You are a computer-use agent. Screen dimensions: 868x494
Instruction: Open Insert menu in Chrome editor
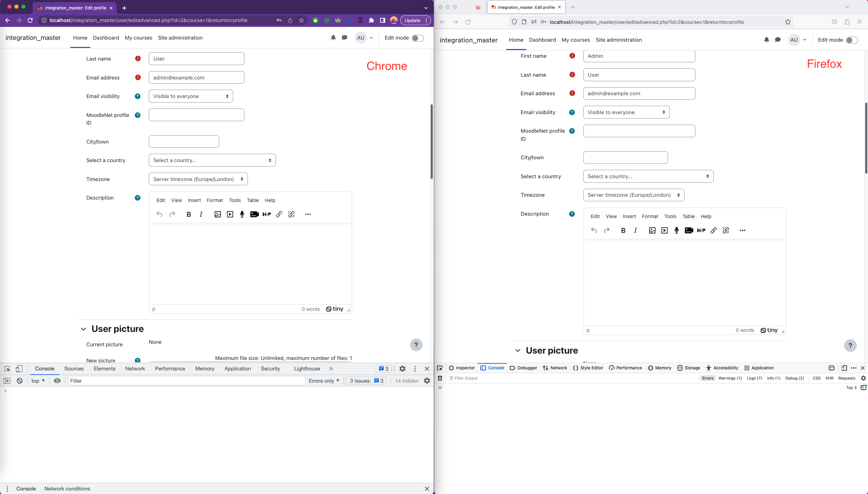point(194,200)
